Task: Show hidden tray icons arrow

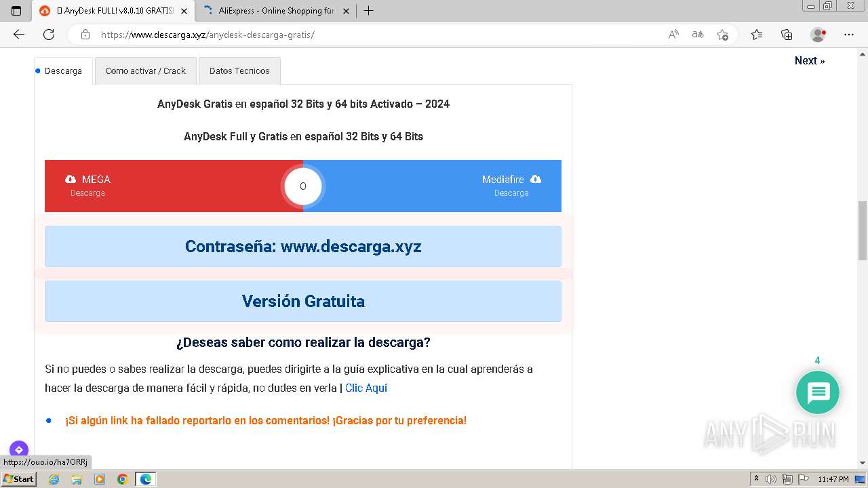Action: tap(756, 479)
